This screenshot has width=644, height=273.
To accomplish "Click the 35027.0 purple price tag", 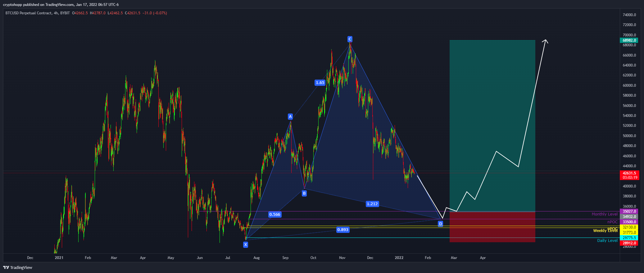I will point(629,211).
